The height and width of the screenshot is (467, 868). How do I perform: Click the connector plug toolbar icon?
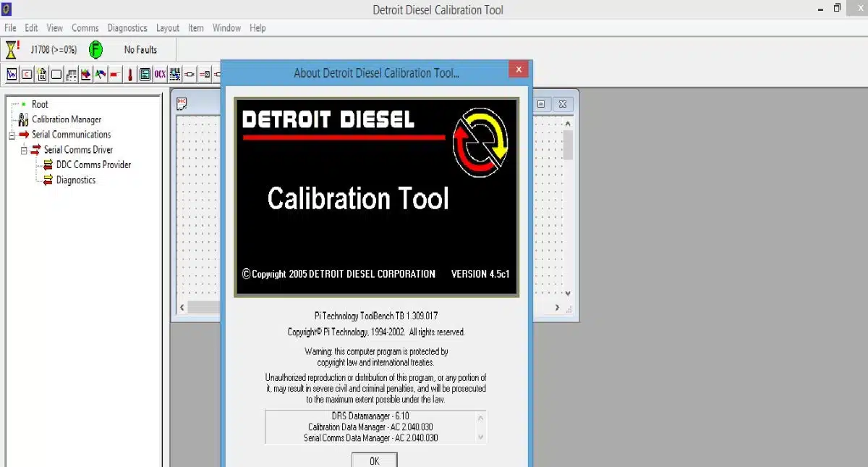click(x=190, y=74)
